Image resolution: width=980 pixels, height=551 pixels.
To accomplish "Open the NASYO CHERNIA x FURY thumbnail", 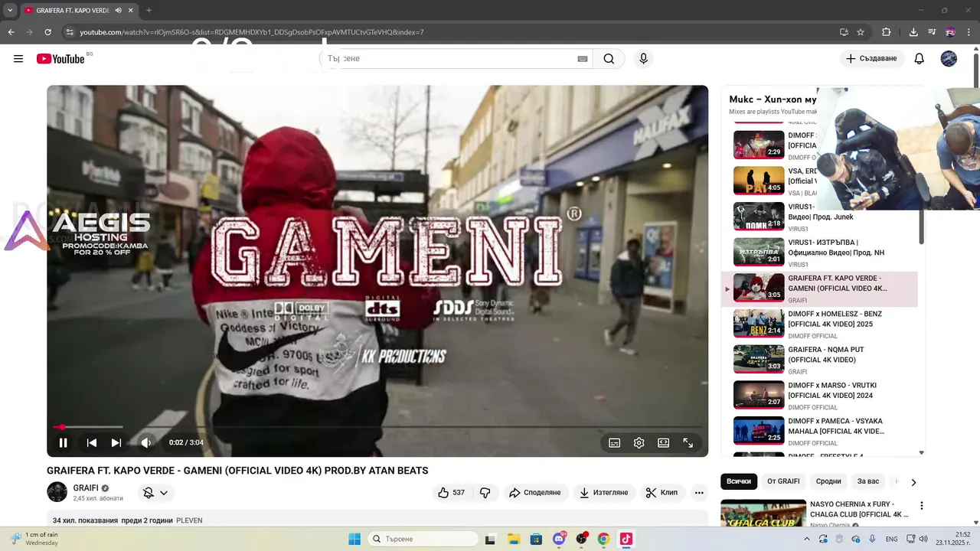I will (x=763, y=514).
